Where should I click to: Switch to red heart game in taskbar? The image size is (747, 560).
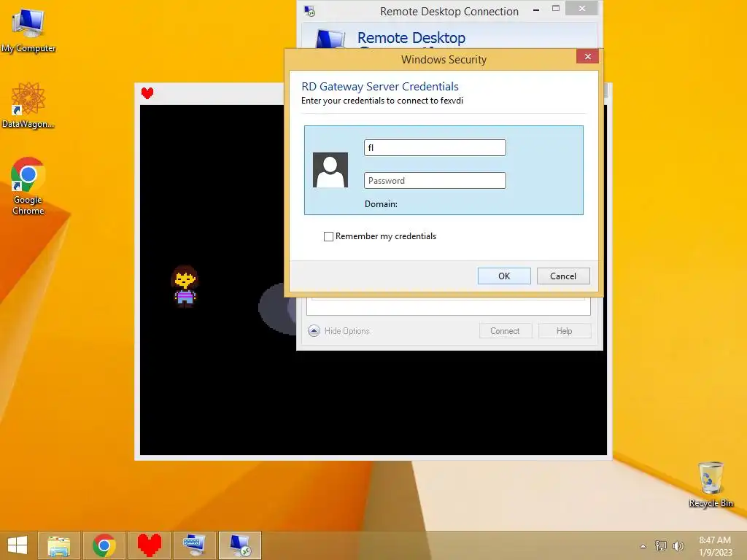[149, 545]
